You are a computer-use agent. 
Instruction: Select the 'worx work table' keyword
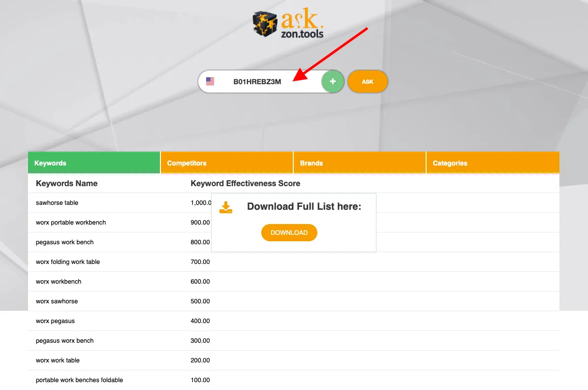[x=58, y=360]
